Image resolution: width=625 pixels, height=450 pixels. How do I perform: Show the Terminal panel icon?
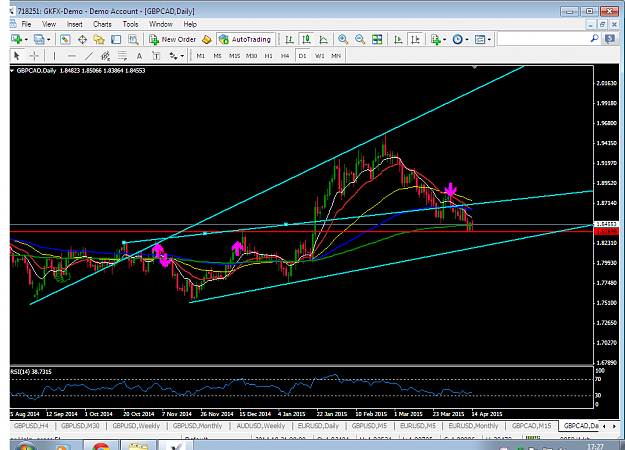(x=116, y=39)
